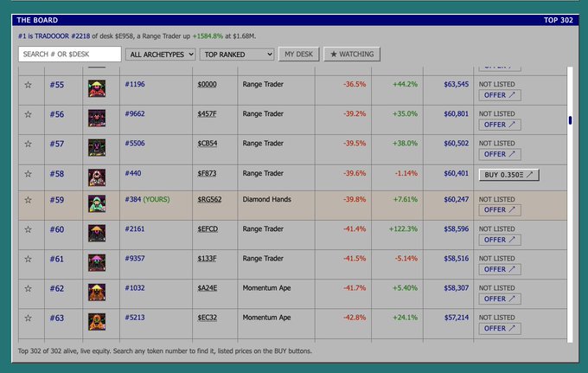Open token link #1032

point(135,288)
